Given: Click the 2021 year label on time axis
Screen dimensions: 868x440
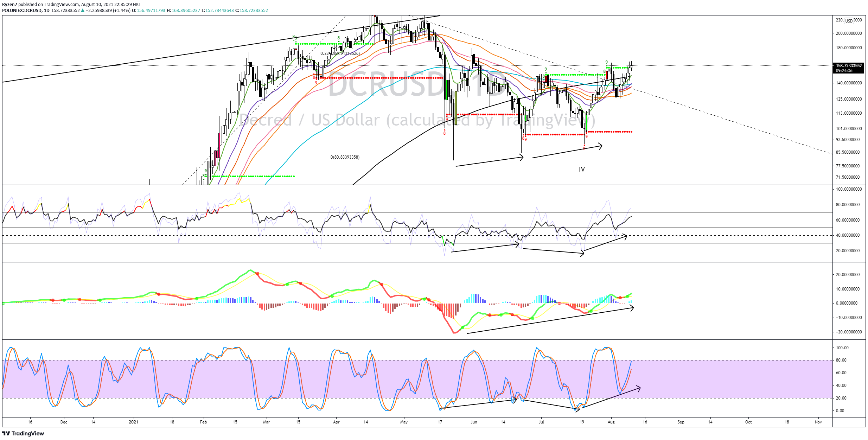Looking at the screenshot, I should point(134,422).
